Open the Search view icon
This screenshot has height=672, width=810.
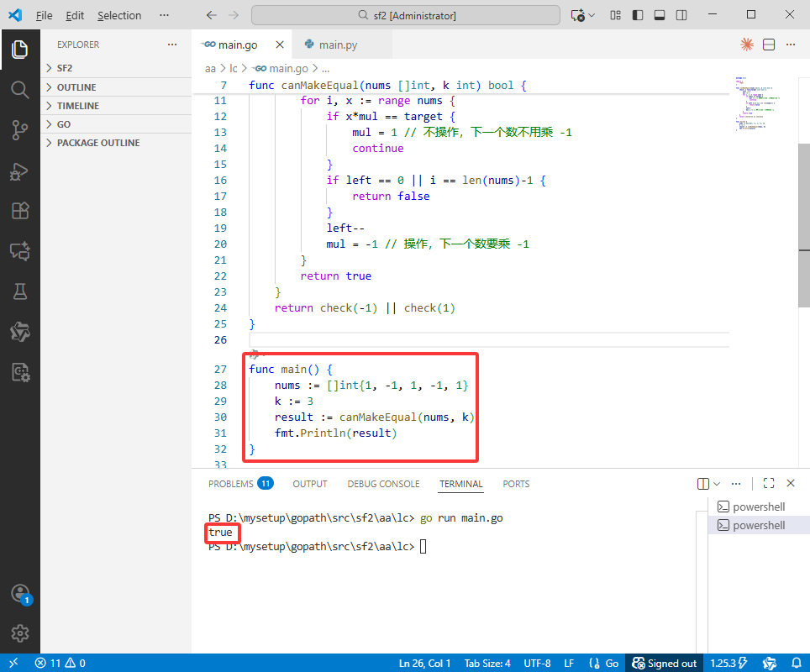pyautogui.click(x=19, y=89)
